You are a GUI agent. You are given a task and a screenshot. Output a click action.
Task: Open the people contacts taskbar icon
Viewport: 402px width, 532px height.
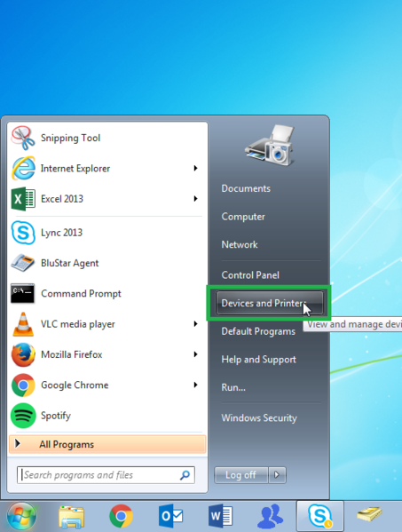(270, 516)
